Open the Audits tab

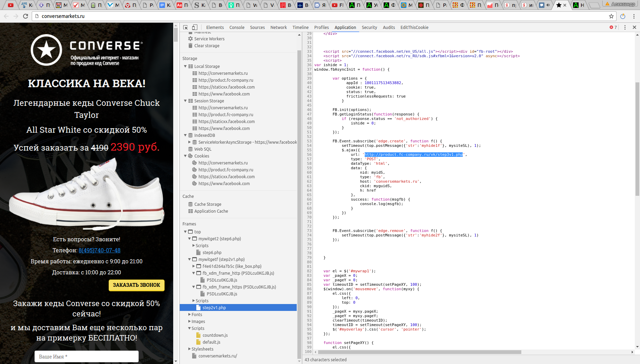[x=389, y=27]
